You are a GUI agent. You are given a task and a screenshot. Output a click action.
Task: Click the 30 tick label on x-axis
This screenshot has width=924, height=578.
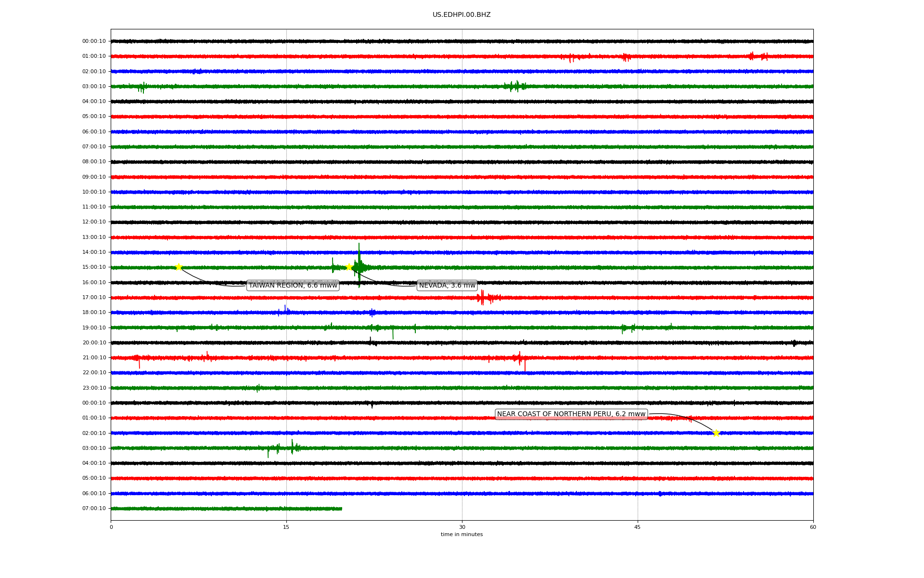coord(462,527)
